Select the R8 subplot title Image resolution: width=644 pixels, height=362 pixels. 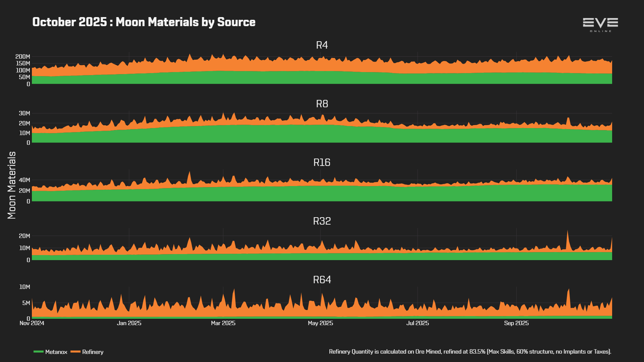pyautogui.click(x=322, y=104)
